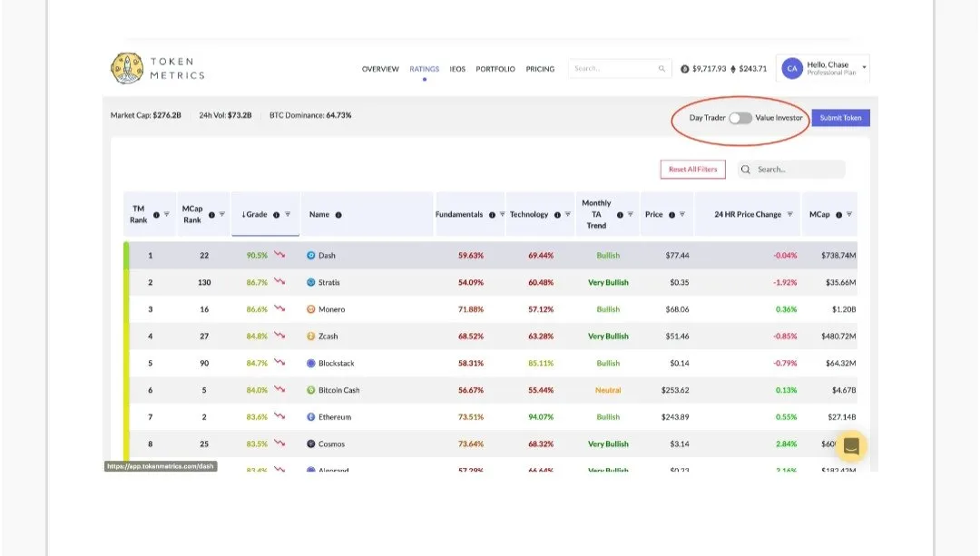Open the Bitcoin Cash token link
980x556 pixels.
point(338,390)
